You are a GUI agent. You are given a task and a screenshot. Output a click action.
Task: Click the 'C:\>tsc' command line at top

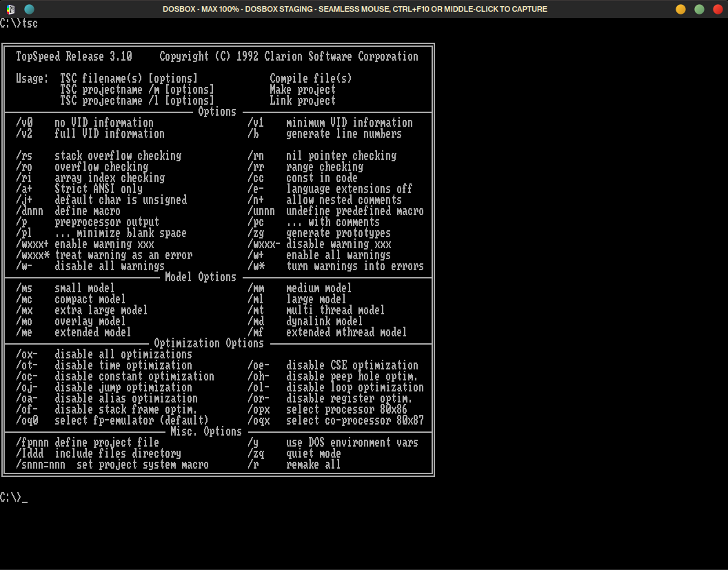tap(19, 23)
